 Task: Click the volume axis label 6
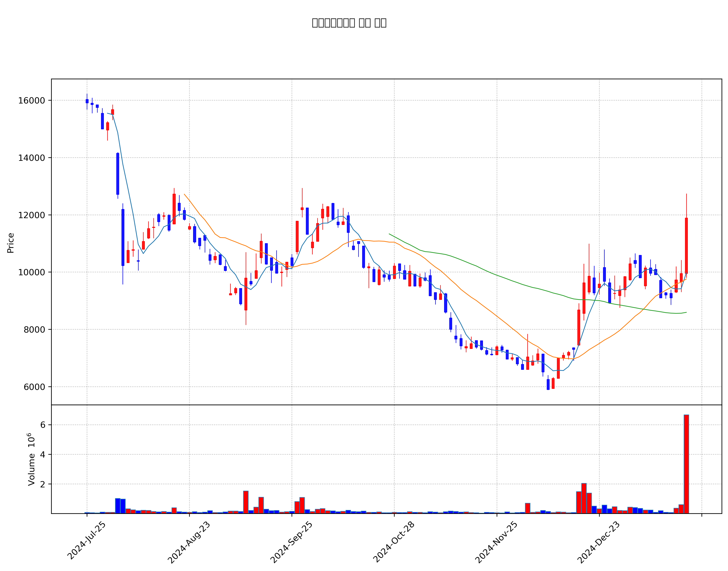point(43,425)
